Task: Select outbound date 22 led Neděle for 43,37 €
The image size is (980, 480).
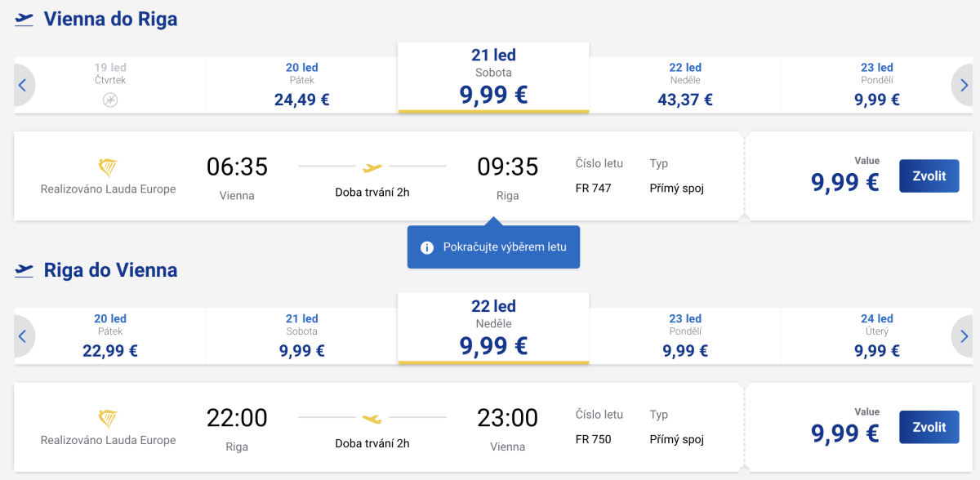Action: (685, 85)
